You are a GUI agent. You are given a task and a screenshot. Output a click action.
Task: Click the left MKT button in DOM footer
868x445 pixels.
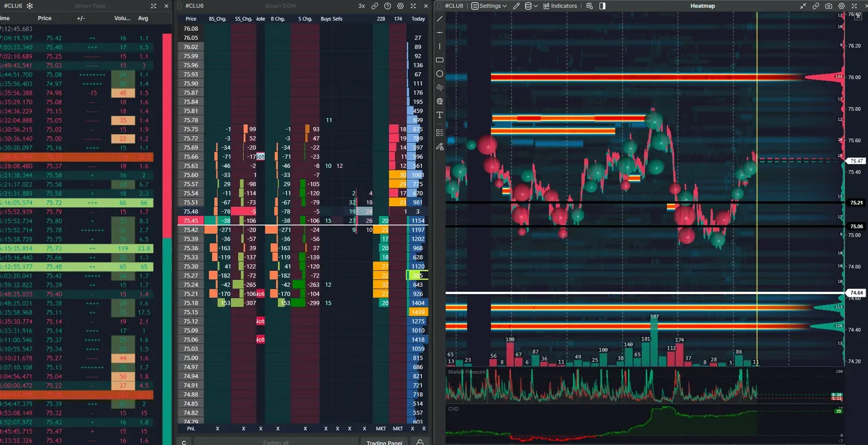pos(381,429)
